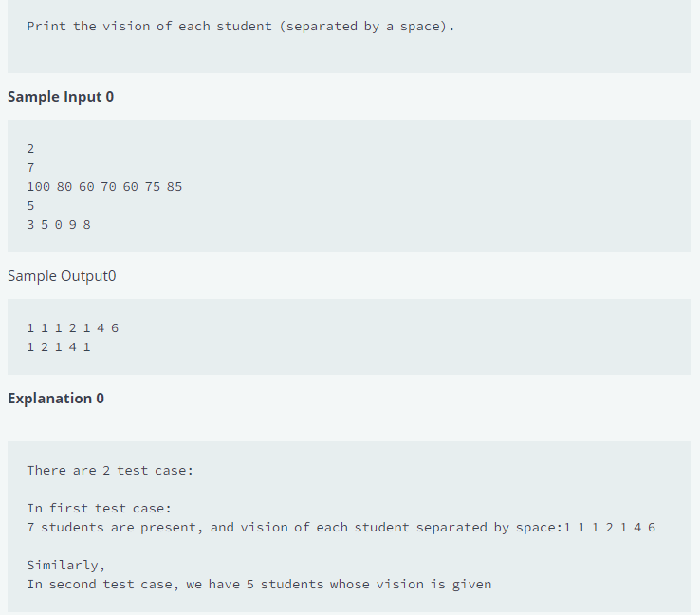Click the sample input first line '2'
The height and width of the screenshot is (615, 700).
(x=30, y=149)
